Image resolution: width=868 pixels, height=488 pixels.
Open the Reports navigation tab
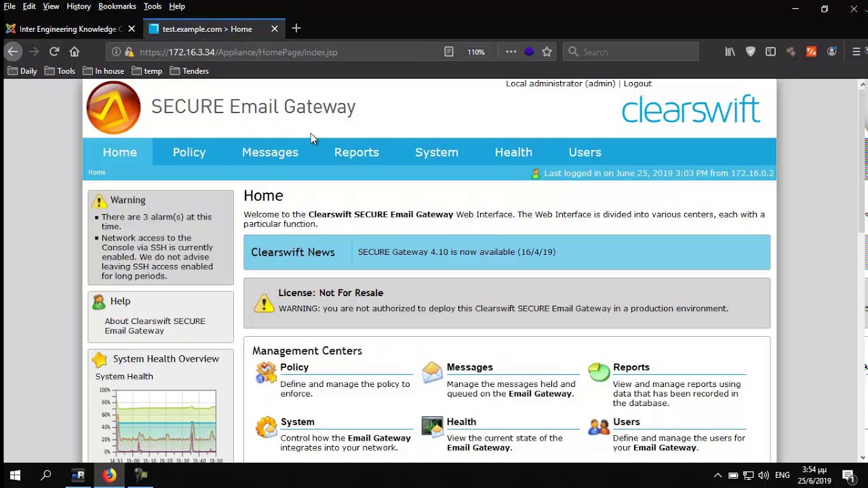pos(357,152)
